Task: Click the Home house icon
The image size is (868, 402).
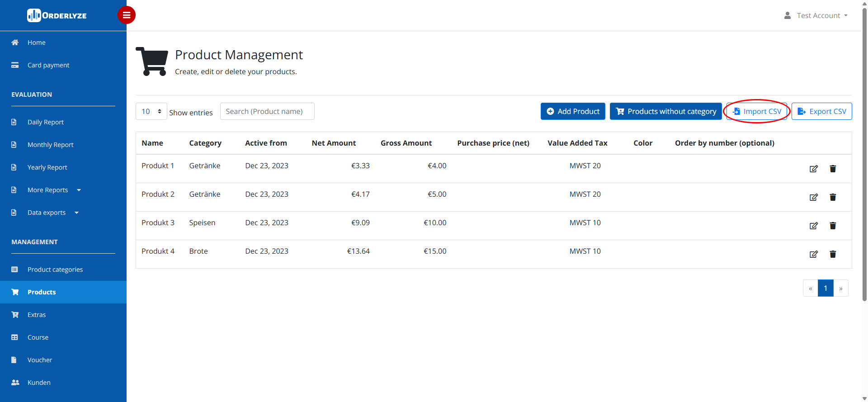Action: click(15, 43)
